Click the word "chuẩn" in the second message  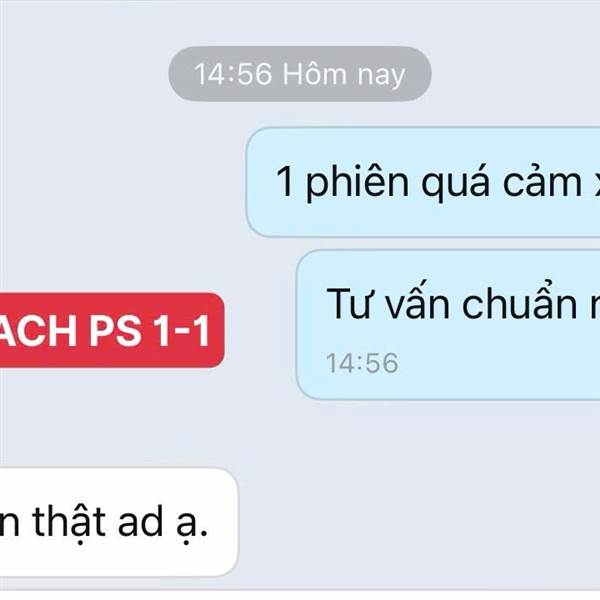[520, 301]
